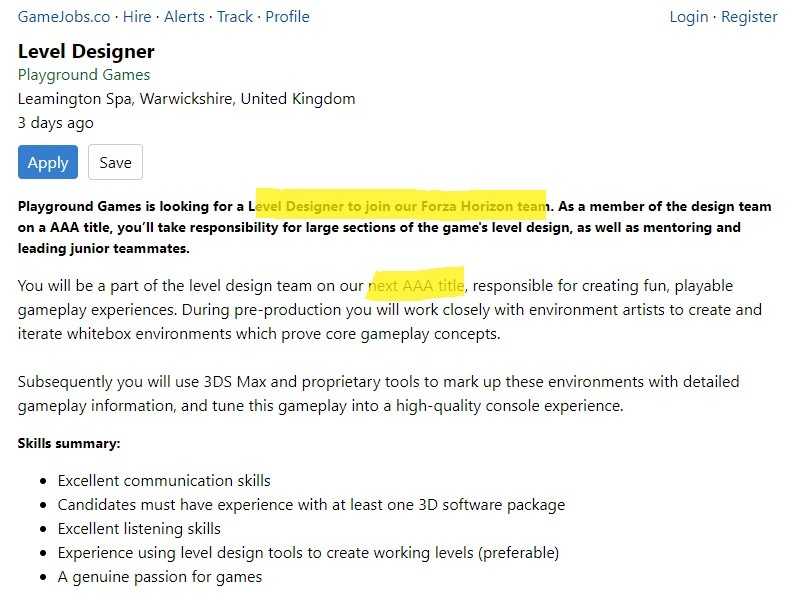Click the 3D software package requirement bullet
This screenshot has height=603, width=799.
[311, 505]
